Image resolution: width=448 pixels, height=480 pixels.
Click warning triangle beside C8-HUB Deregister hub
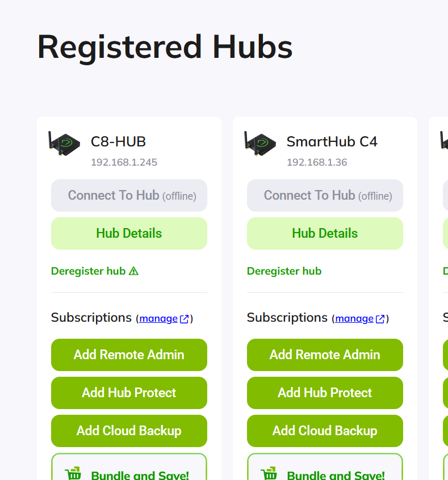133,271
